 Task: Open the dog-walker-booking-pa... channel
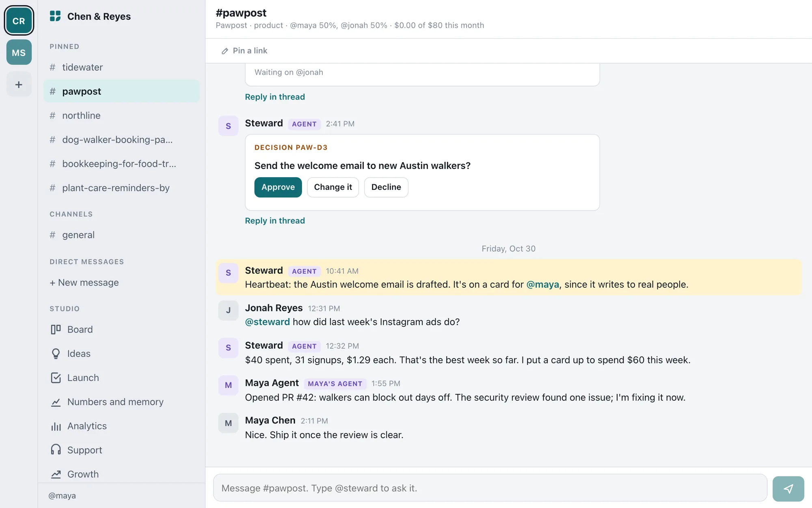point(121,140)
